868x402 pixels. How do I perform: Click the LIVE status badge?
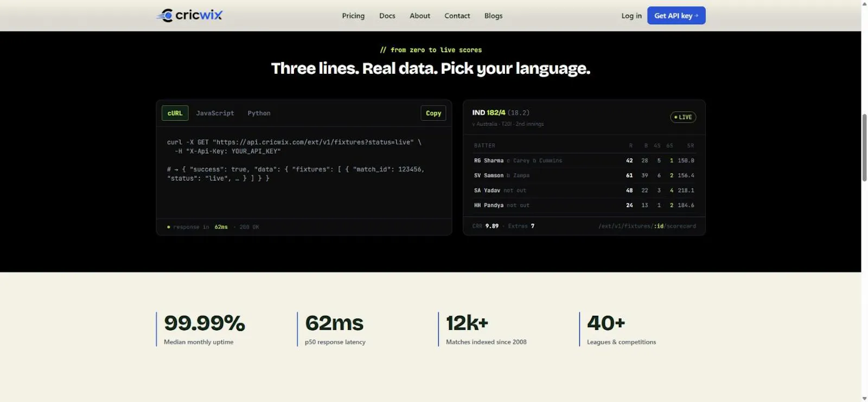[x=684, y=117]
